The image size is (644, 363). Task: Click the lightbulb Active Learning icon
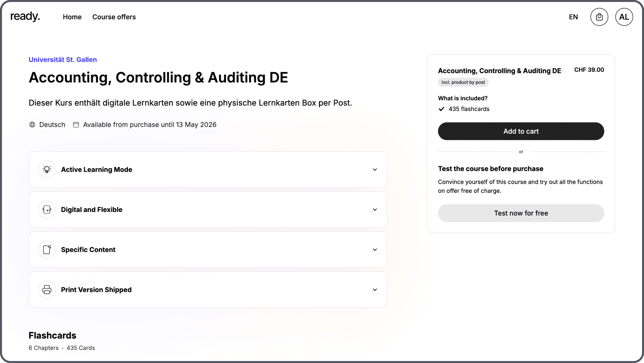click(x=47, y=169)
